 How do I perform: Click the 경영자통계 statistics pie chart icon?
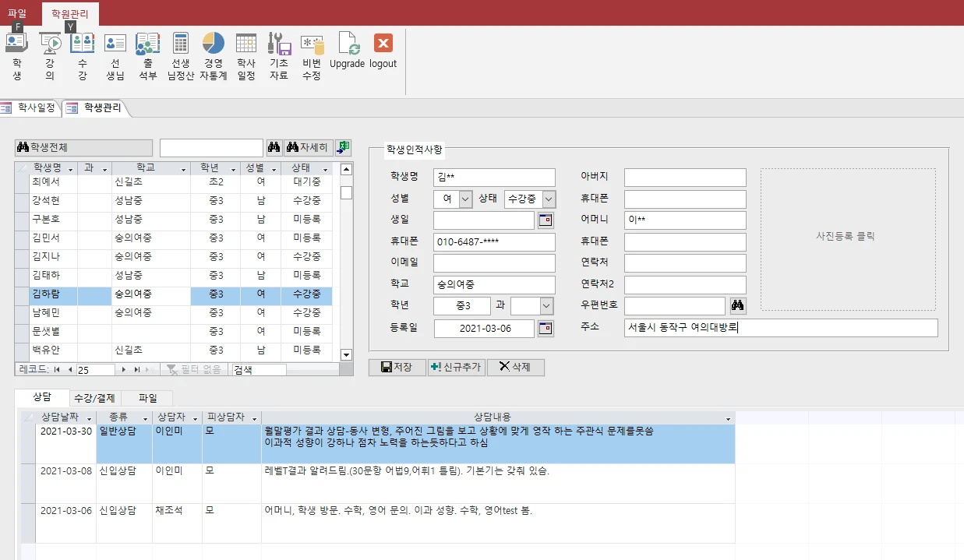213,55
